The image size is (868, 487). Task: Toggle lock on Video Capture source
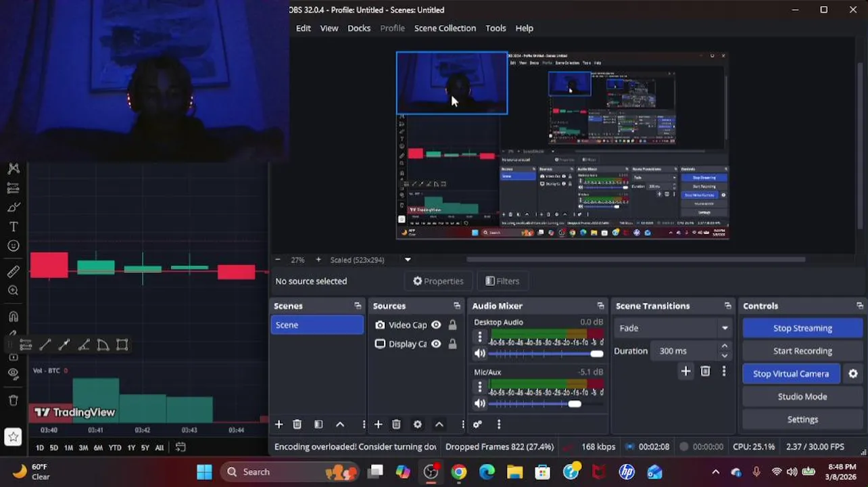tap(453, 325)
